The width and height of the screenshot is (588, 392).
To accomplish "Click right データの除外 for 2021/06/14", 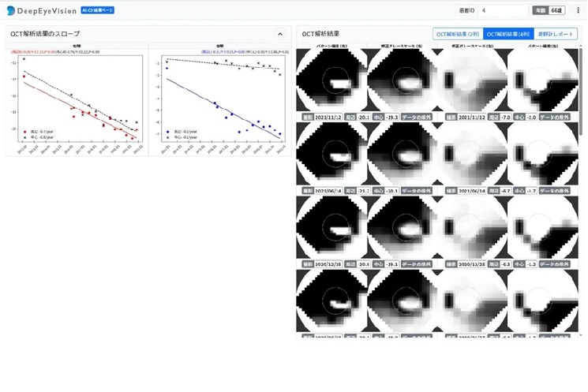I will (x=555, y=191).
